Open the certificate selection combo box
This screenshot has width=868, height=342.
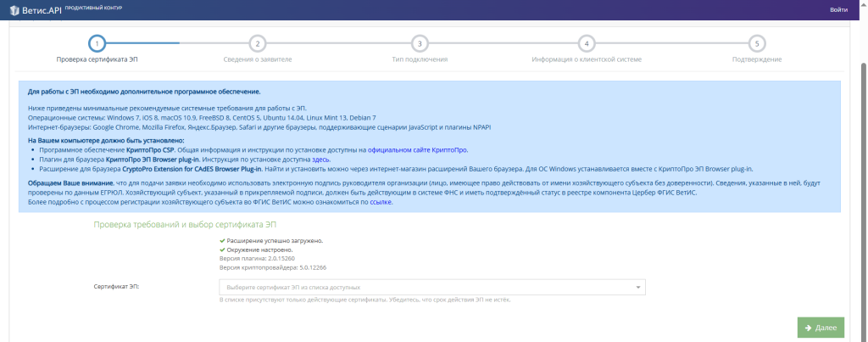432,287
